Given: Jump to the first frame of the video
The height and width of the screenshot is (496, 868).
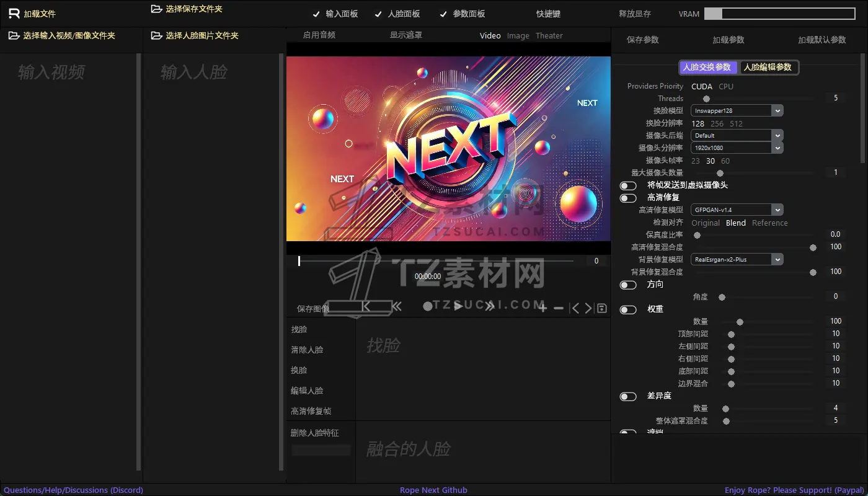Looking at the screenshot, I should [366, 306].
